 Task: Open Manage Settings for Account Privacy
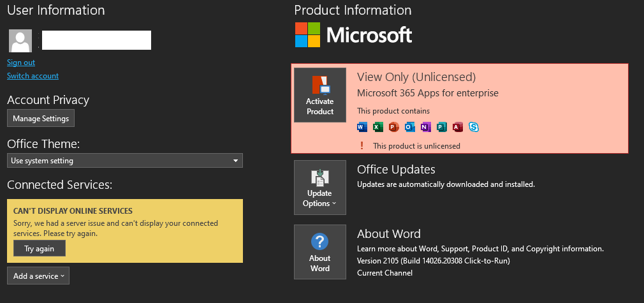[41, 119]
